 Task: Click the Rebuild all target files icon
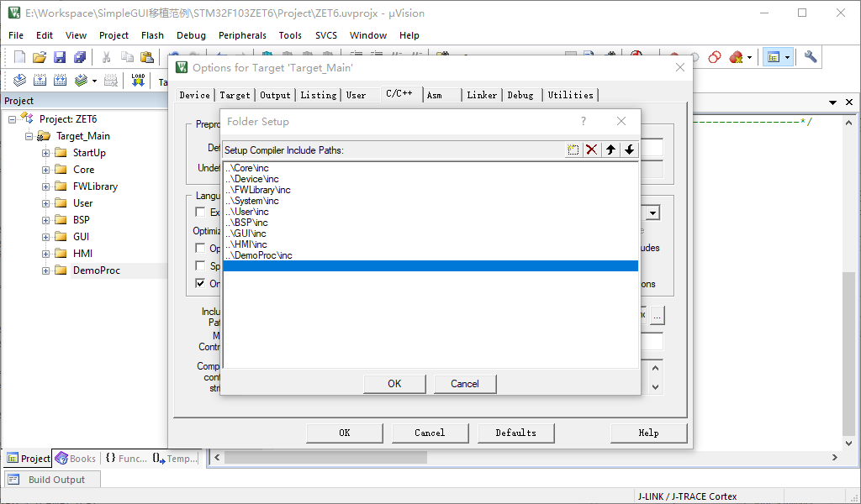point(60,81)
